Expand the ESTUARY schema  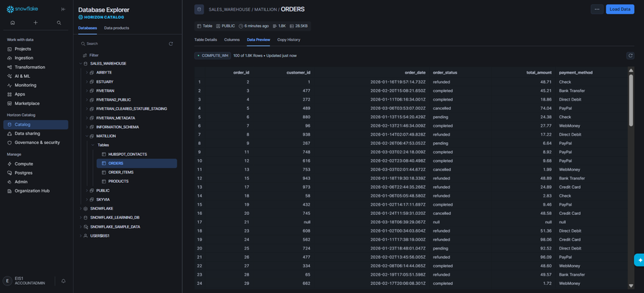[87, 82]
